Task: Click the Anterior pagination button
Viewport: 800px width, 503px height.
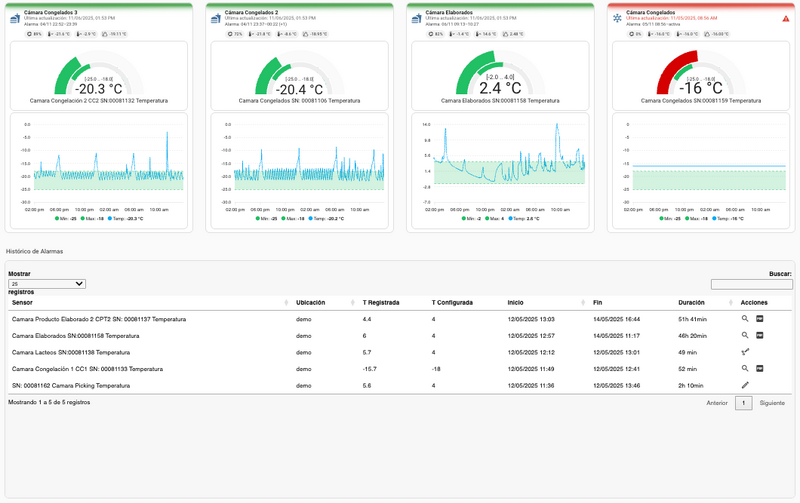Action: click(x=716, y=403)
